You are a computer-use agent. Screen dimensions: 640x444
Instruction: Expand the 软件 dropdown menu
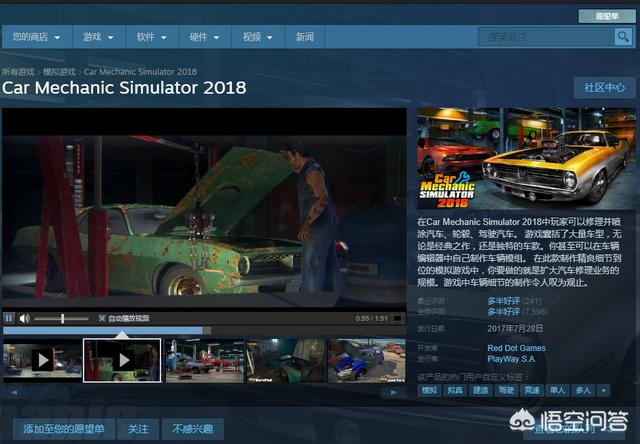pyautogui.click(x=152, y=37)
